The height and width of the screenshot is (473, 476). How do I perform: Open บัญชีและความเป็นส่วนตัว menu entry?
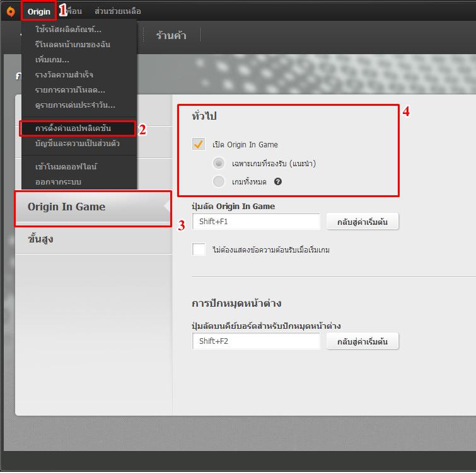point(79,144)
